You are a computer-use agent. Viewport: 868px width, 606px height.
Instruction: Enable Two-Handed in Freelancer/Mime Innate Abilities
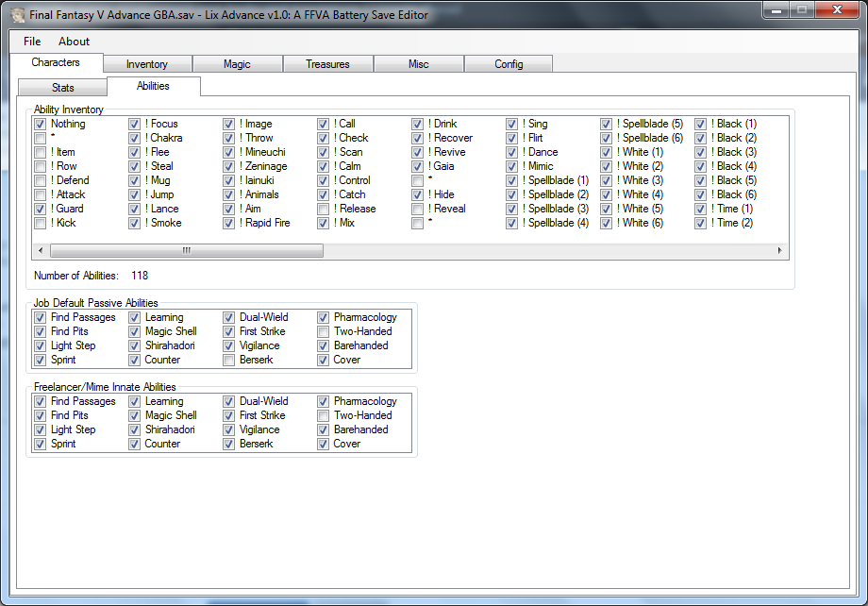[x=324, y=415]
